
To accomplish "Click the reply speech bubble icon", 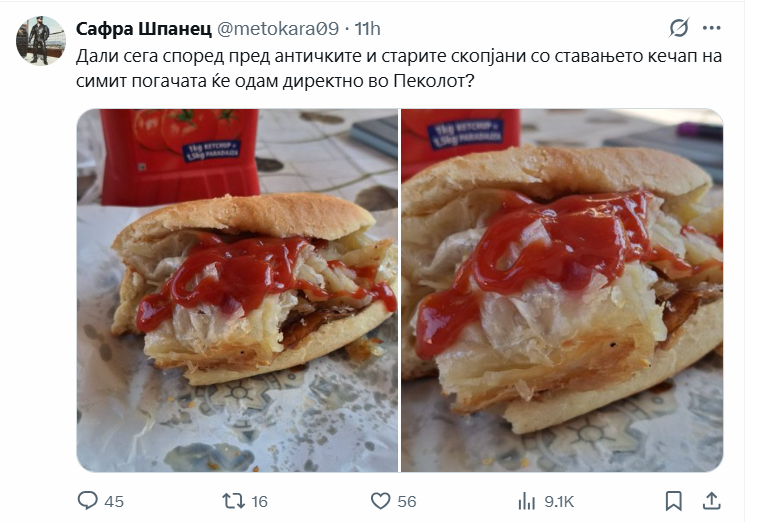I will point(87,501).
